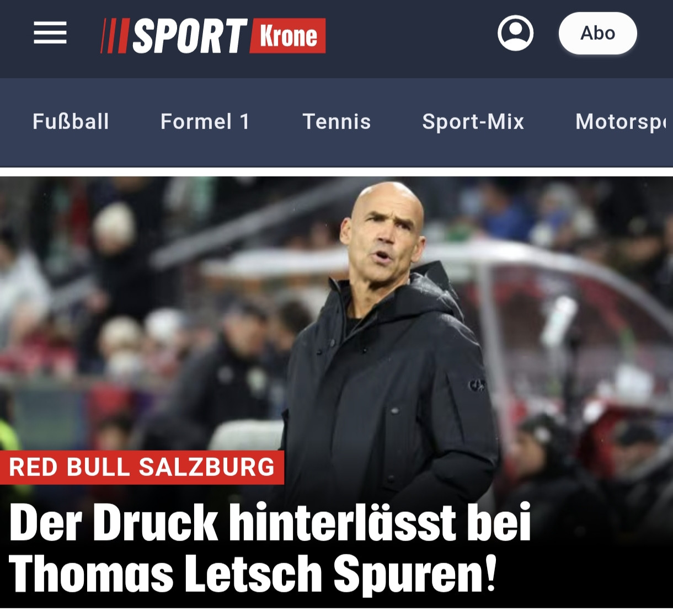Click the RED BULL SALZBURG topic label

142,467
